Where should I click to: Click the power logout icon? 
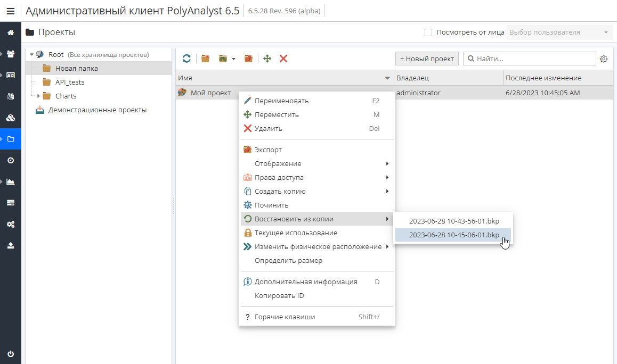[x=11, y=354]
